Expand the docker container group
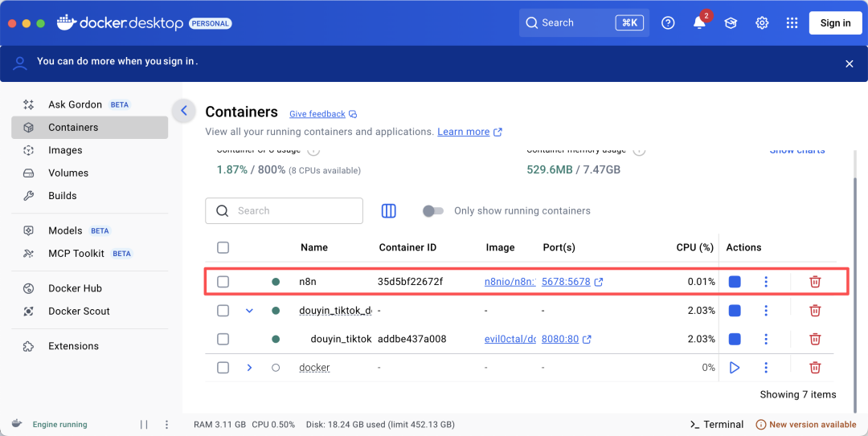Screen dimensions: 868x436 [249, 368]
